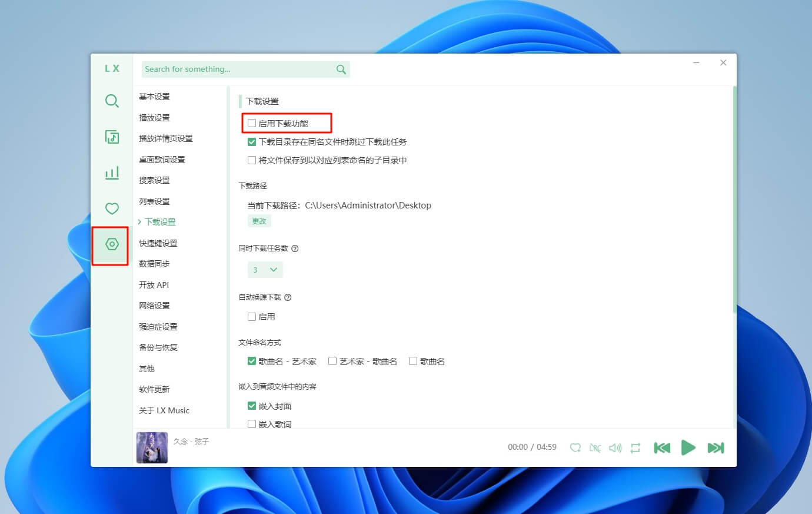812x514 pixels.
Task: Enable 自动换源下载 启用 checkbox
Action: [252, 316]
